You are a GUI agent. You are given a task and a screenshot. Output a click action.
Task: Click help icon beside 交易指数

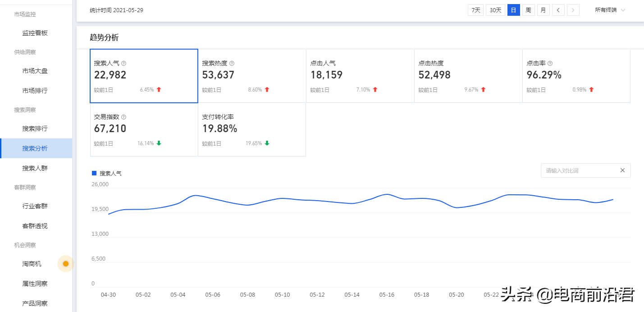[124, 117]
